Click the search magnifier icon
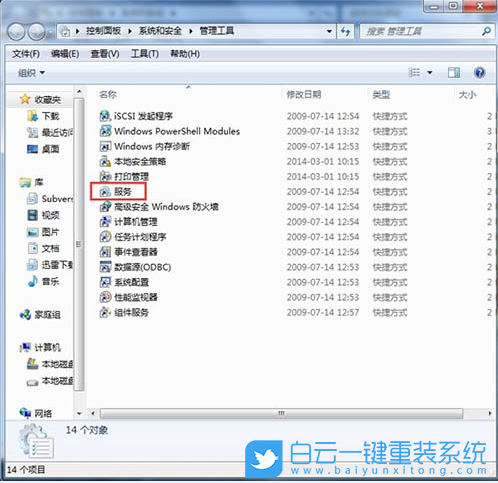Screen dimensions: 498x483 coord(486,31)
